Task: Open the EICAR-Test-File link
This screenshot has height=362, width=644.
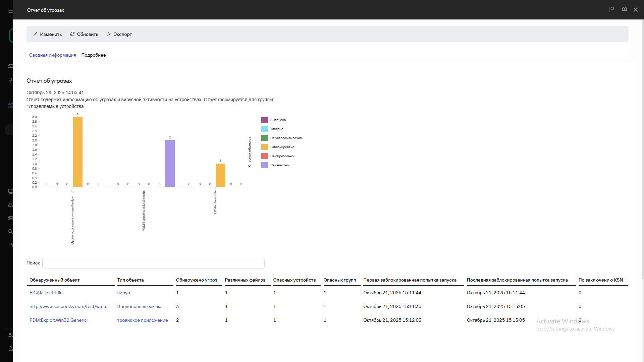Action: (x=46, y=293)
